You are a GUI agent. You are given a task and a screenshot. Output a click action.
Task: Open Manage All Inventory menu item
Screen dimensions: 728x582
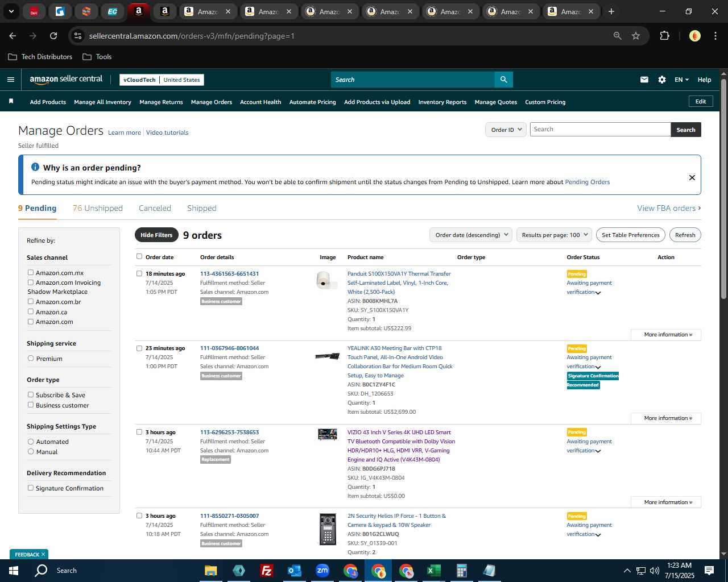click(102, 102)
